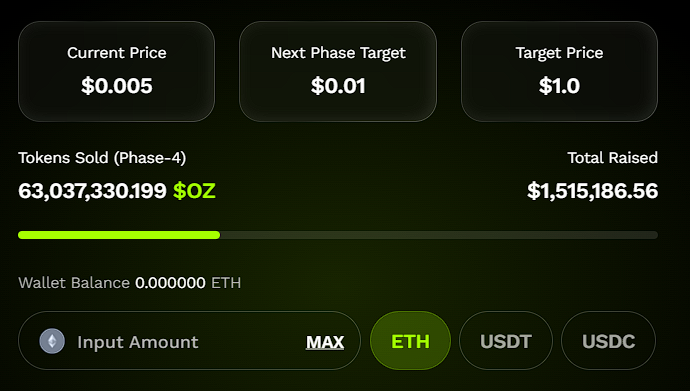Select ETH as payment currency
Screen dimensions: 690x391
coord(410,341)
